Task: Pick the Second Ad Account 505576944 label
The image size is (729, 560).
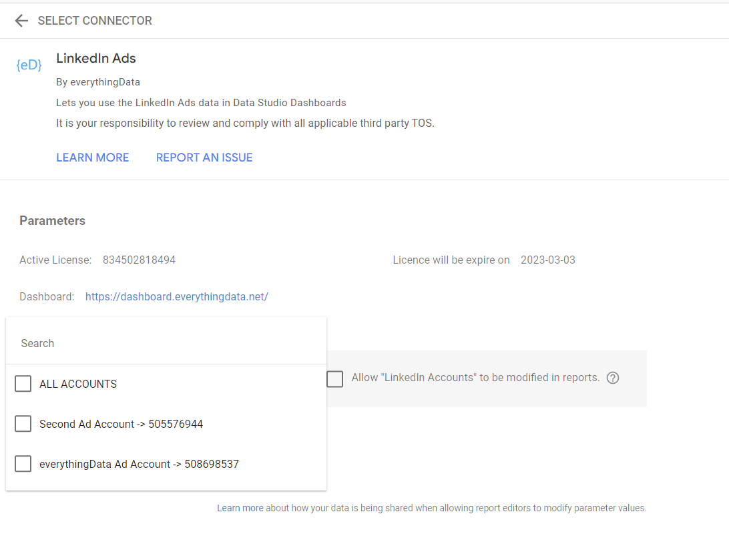Action: 121,424
